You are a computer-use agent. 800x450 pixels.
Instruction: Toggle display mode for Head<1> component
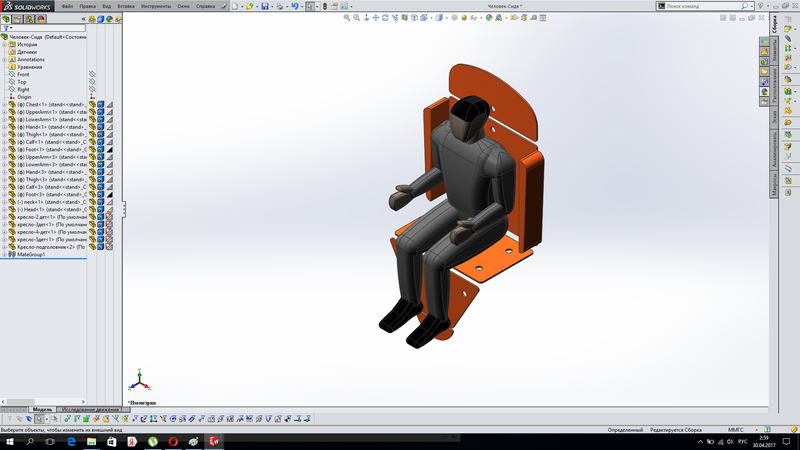pos(101,209)
